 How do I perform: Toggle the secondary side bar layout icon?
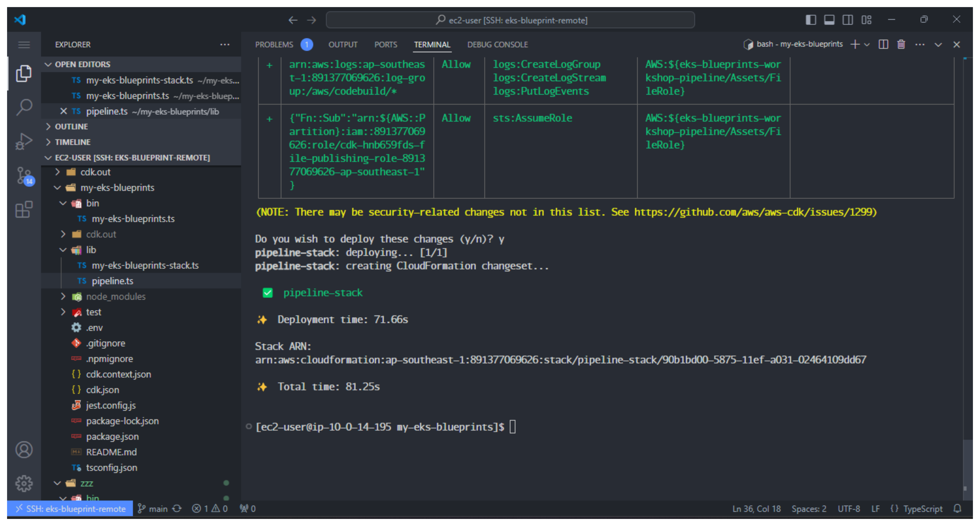coord(848,20)
